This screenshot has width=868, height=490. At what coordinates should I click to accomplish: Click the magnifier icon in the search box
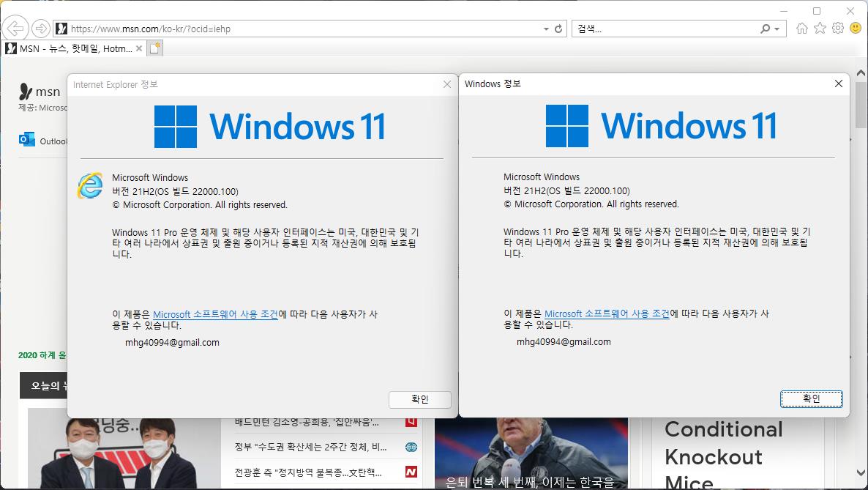(765, 29)
